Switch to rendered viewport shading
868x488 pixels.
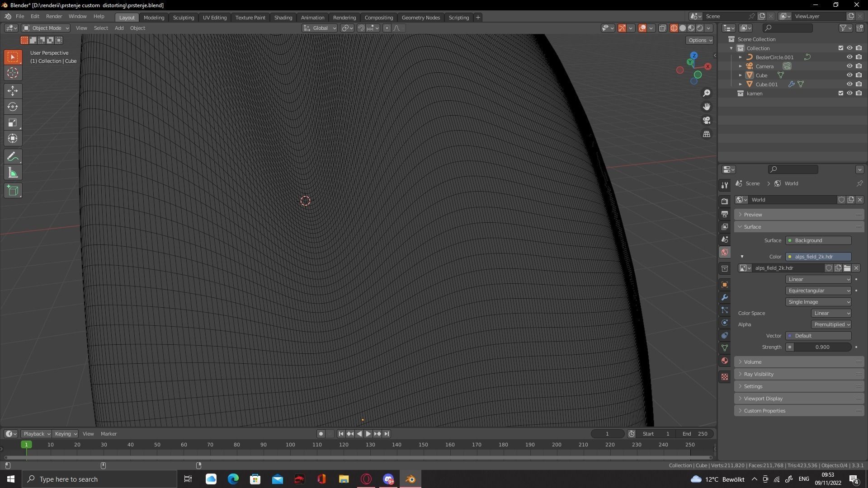click(x=700, y=28)
